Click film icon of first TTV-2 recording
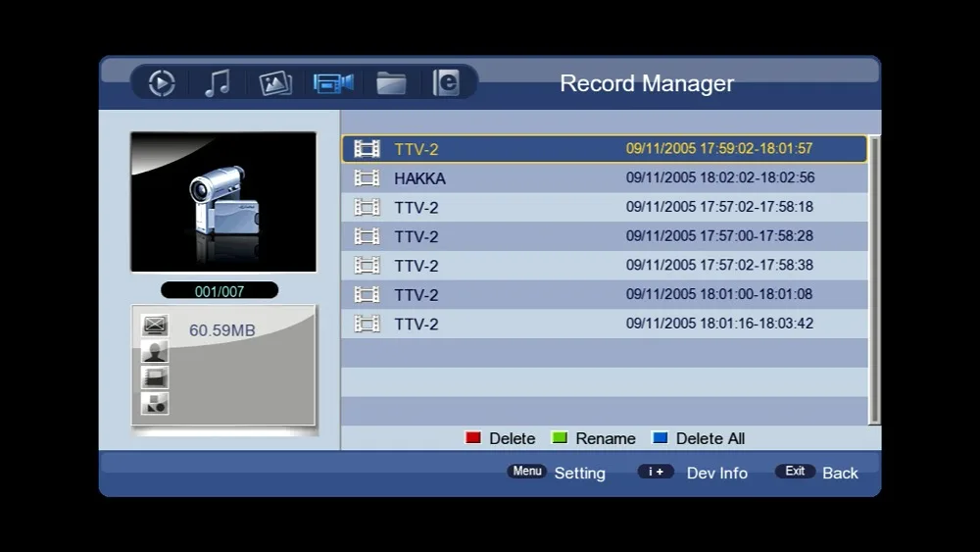Viewport: 980px width, 552px height. [x=367, y=149]
